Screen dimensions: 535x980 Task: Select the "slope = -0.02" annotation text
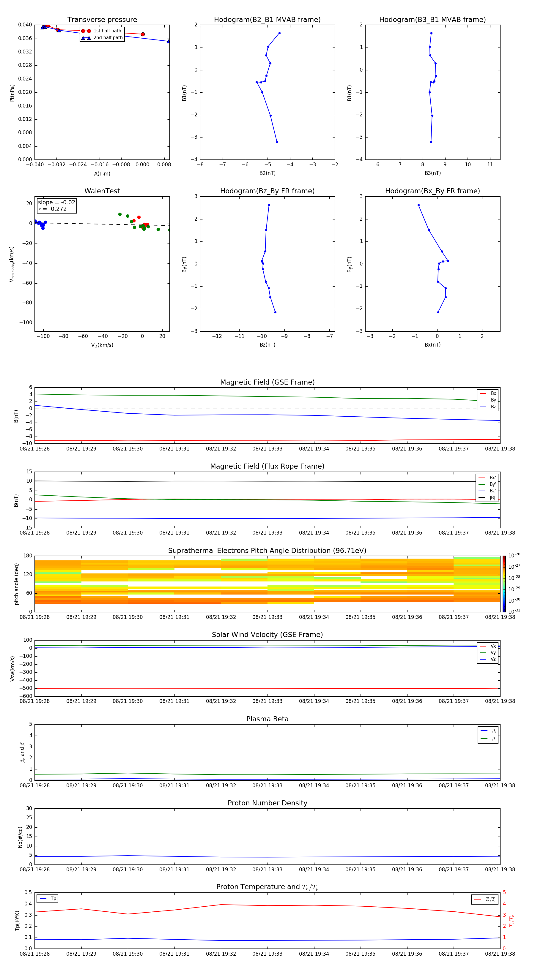click(56, 203)
